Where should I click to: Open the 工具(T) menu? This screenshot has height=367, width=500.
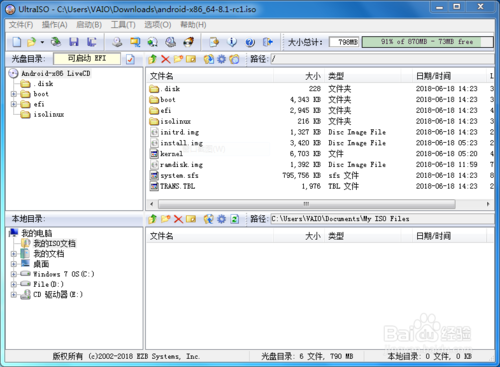click(x=123, y=25)
